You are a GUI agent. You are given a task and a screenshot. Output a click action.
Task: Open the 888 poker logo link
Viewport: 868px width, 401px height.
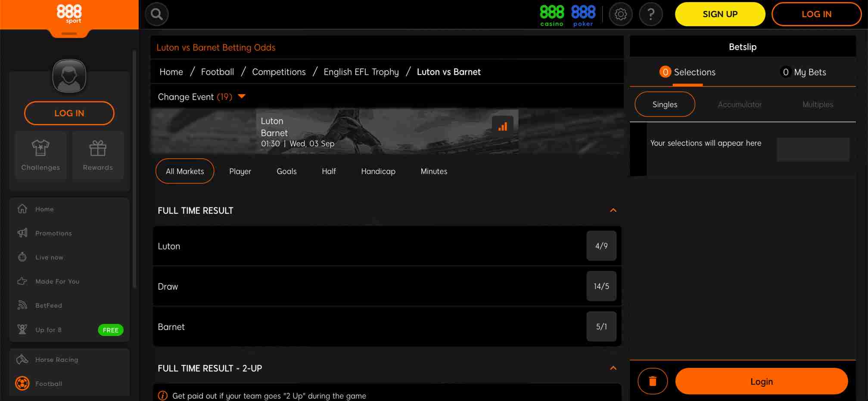click(x=583, y=15)
